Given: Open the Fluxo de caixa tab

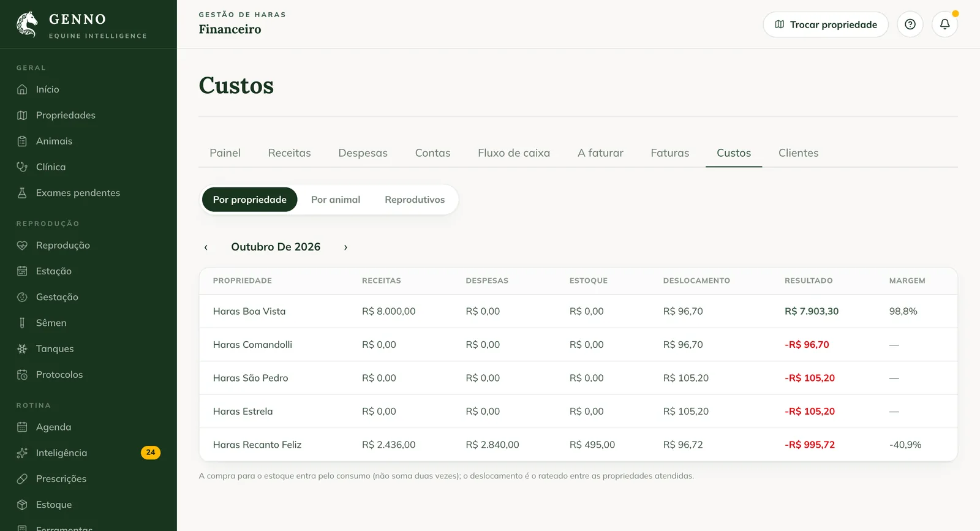Looking at the screenshot, I should 514,153.
